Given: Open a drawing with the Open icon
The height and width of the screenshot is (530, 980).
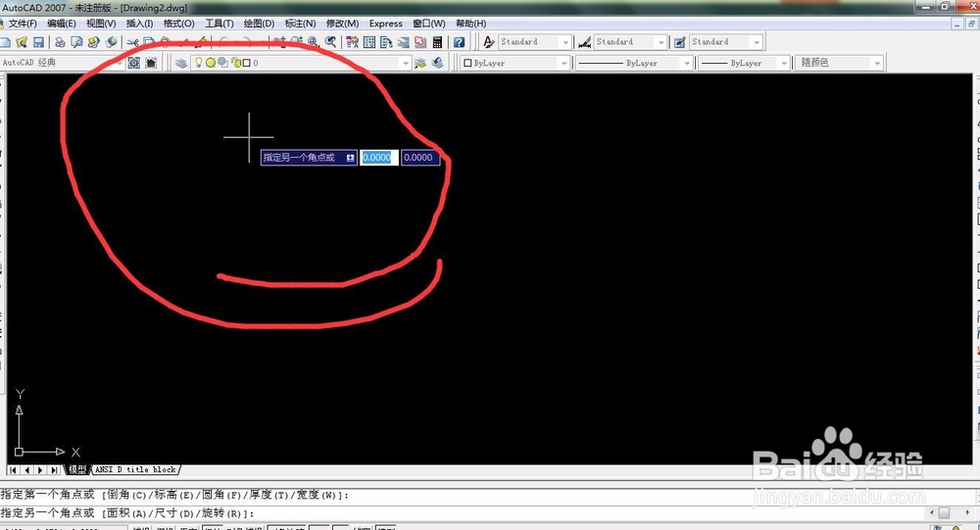Looking at the screenshot, I should click(22, 42).
